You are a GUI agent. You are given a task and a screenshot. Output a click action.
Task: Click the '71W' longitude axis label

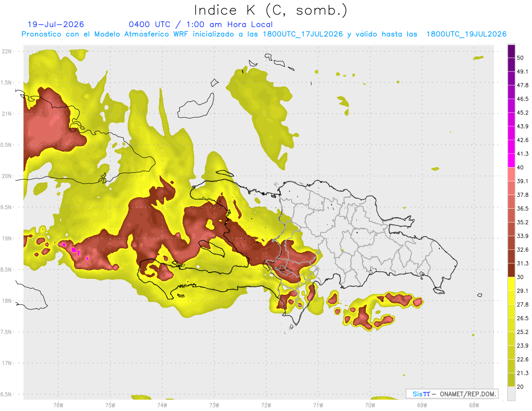pos(318,405)
